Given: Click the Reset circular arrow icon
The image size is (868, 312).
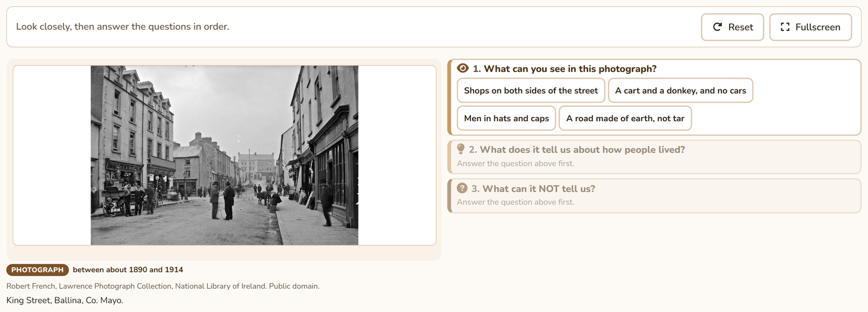Looking at the screenshot, I should (717, 27).
